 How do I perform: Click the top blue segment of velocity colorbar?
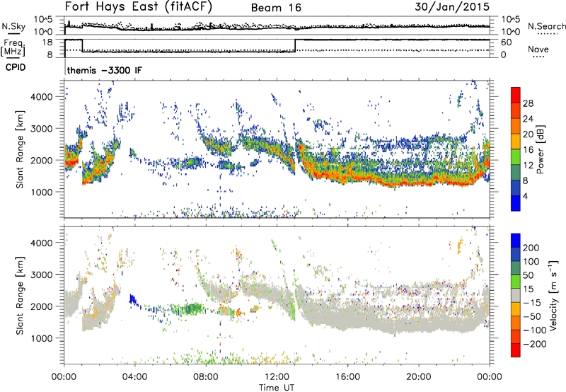pos(516,240)
